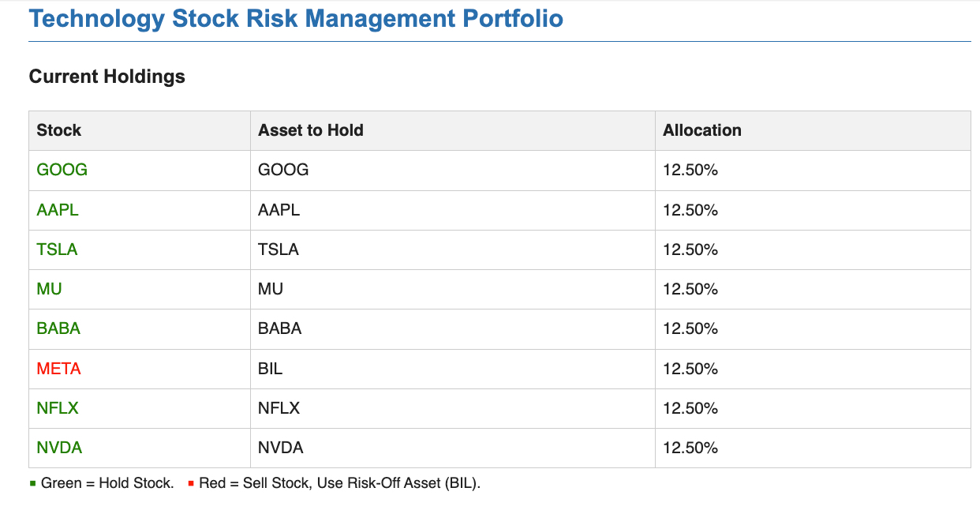Click the Allocation column header
Screen dimensions: 980x514
pyautogui.click(x=701, y=130)
